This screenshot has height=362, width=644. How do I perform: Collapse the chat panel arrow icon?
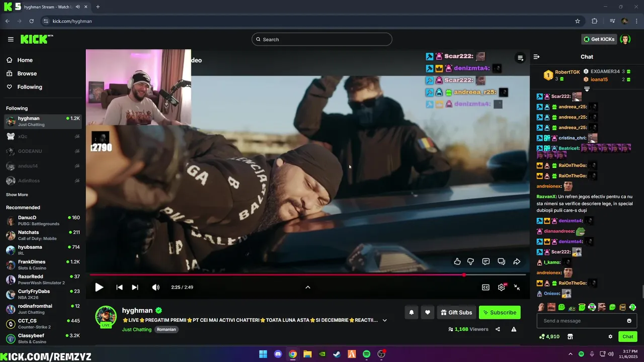[536, 57]
